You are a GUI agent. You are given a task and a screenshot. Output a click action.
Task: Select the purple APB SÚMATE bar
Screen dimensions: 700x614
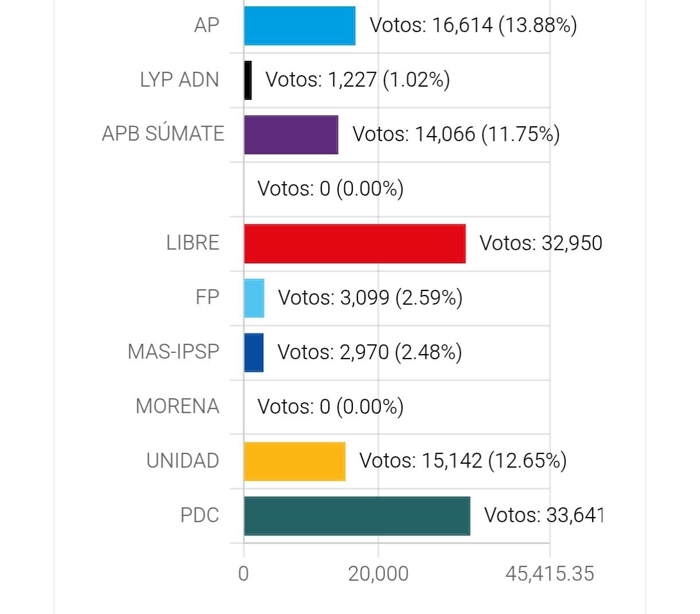click(291, 135)
